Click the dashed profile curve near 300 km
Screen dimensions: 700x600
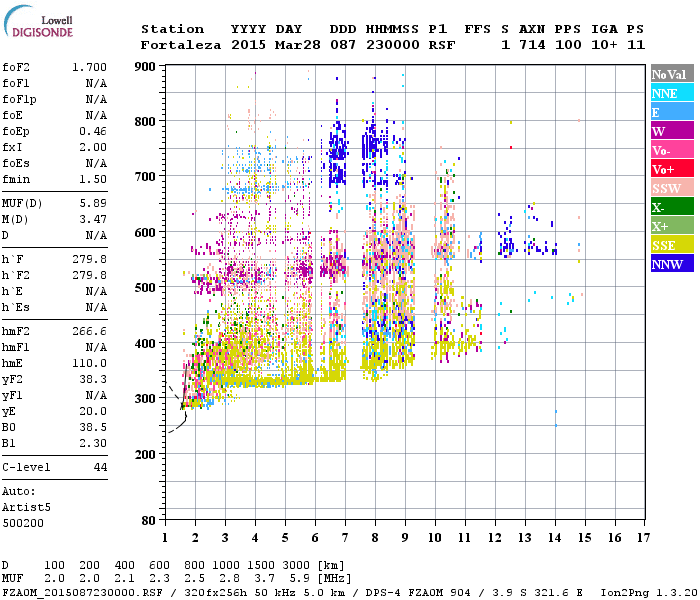174,393
